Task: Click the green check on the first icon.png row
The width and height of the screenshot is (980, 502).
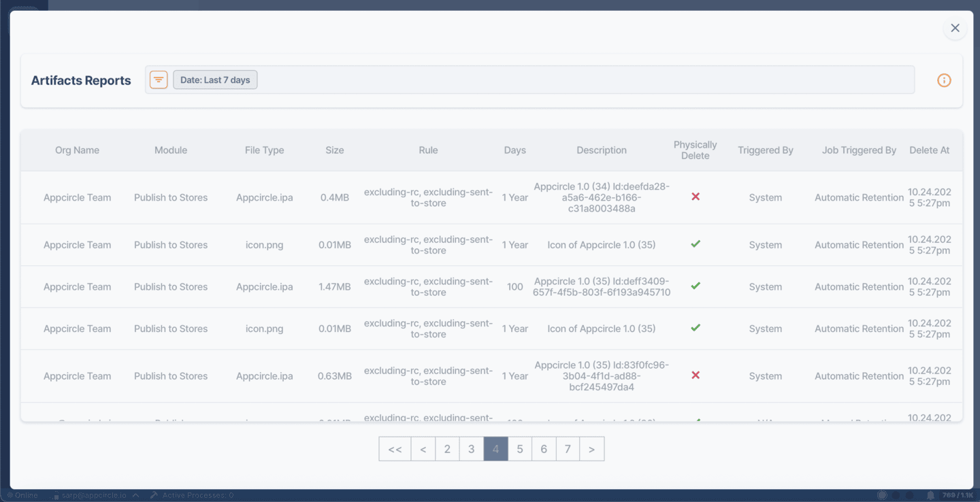Action: 696,244
